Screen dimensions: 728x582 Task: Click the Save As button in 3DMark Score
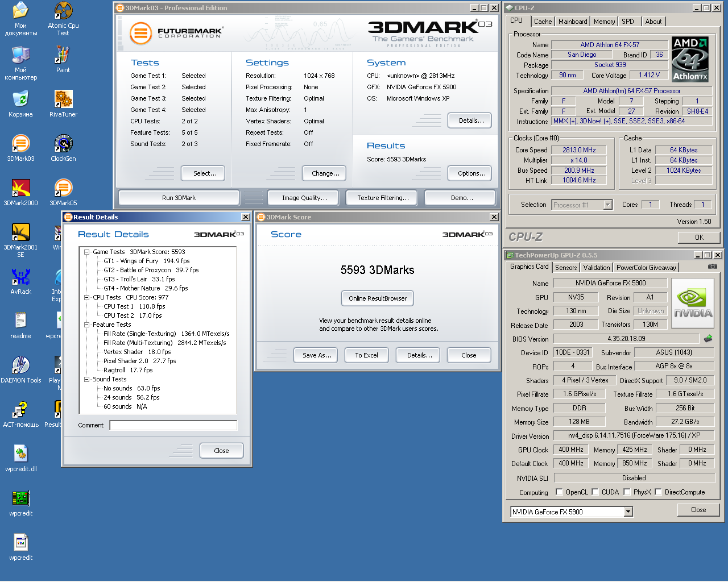pyautogui.click(x=317, y=355)
